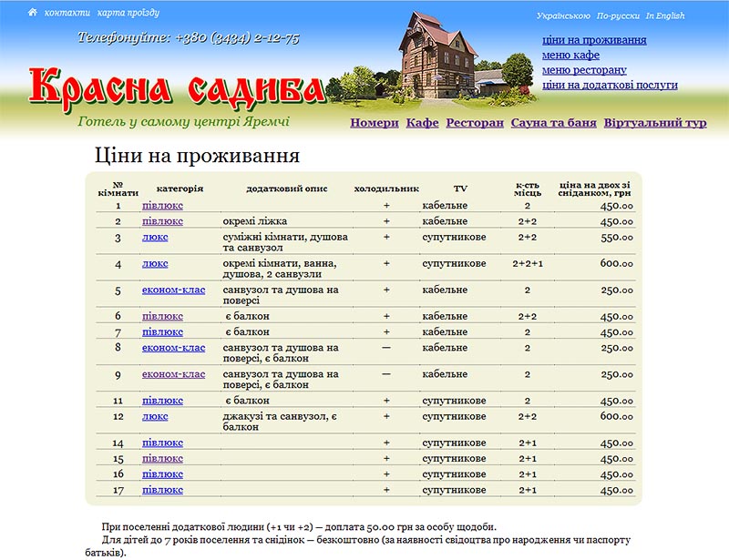The image size is (729, 560).
Task: Click column header додатковий опис
Action: [286, 188]
